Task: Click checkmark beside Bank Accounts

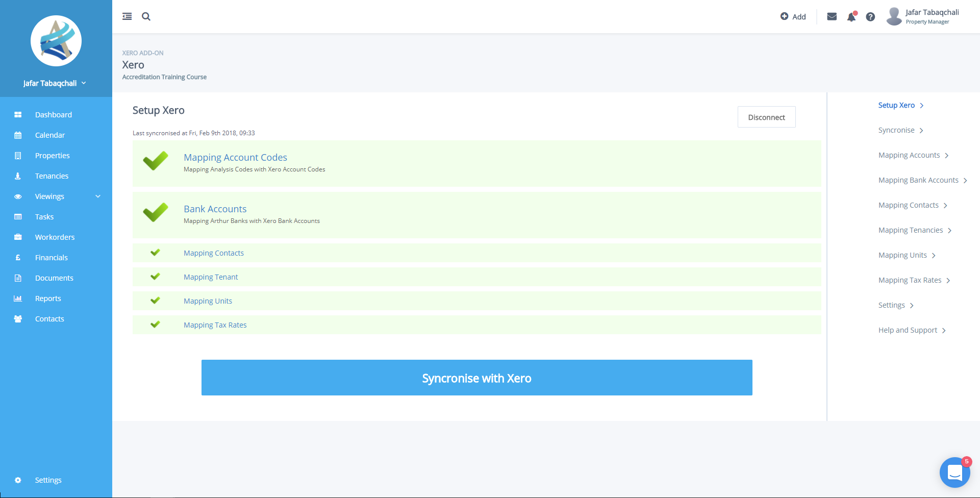Action: (156, 212)
